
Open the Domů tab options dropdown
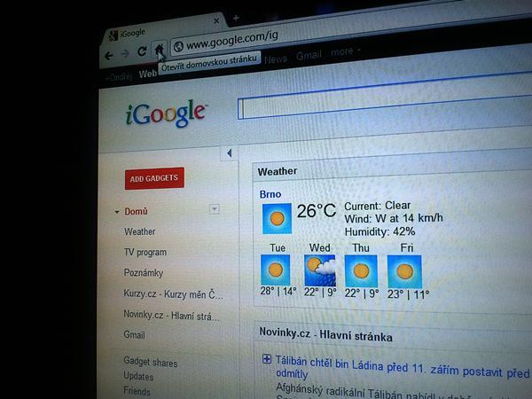point(215,208)
